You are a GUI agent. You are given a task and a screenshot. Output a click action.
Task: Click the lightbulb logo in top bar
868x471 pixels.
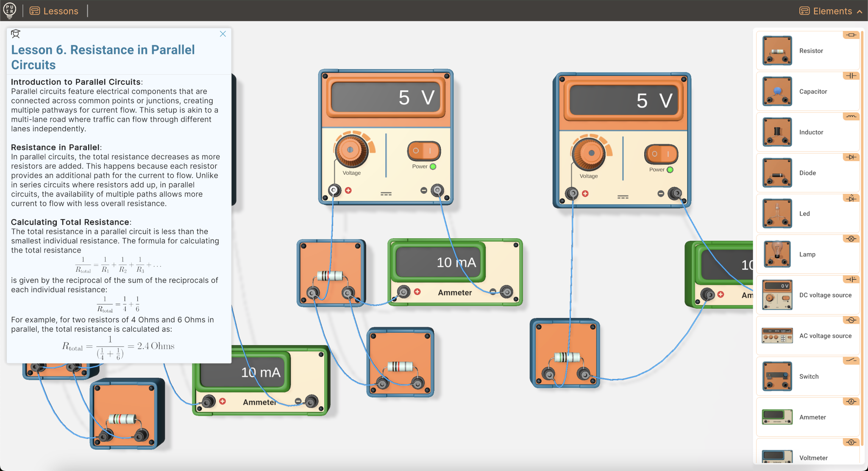9,10
